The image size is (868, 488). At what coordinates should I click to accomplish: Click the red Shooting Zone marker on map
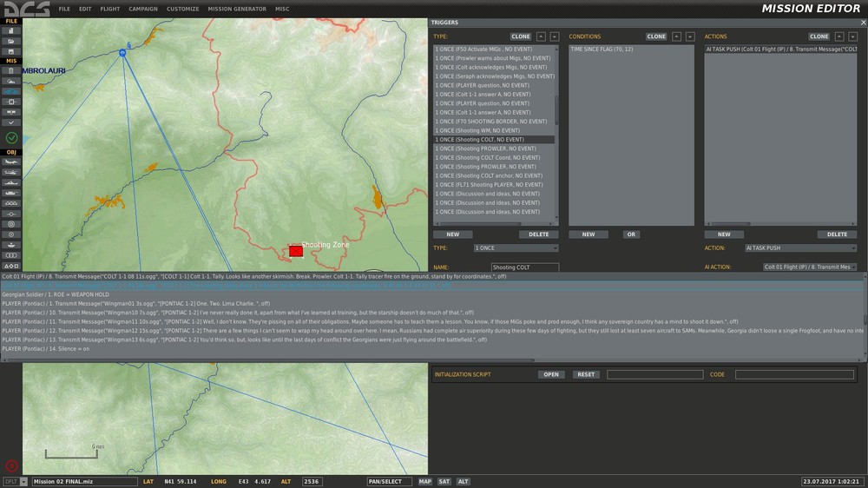296,250
